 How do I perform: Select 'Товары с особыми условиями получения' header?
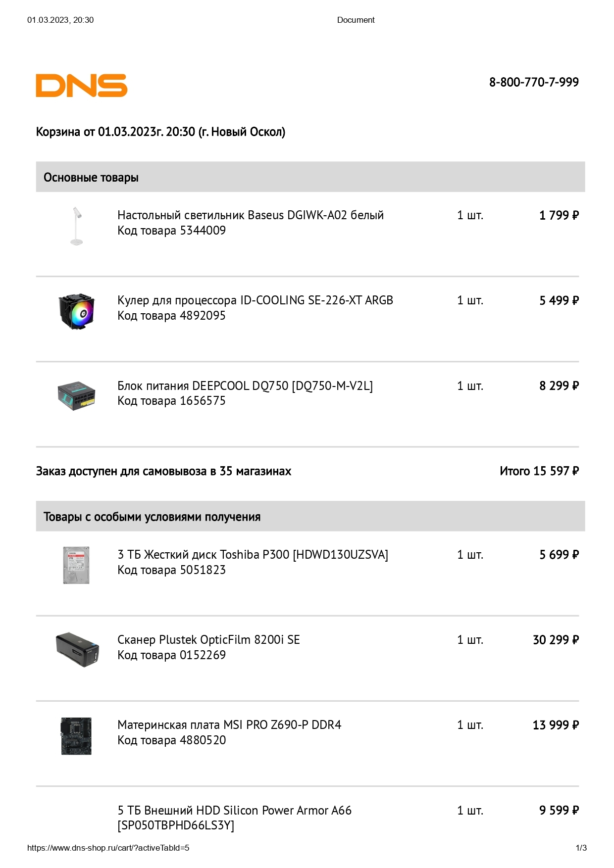310,516
